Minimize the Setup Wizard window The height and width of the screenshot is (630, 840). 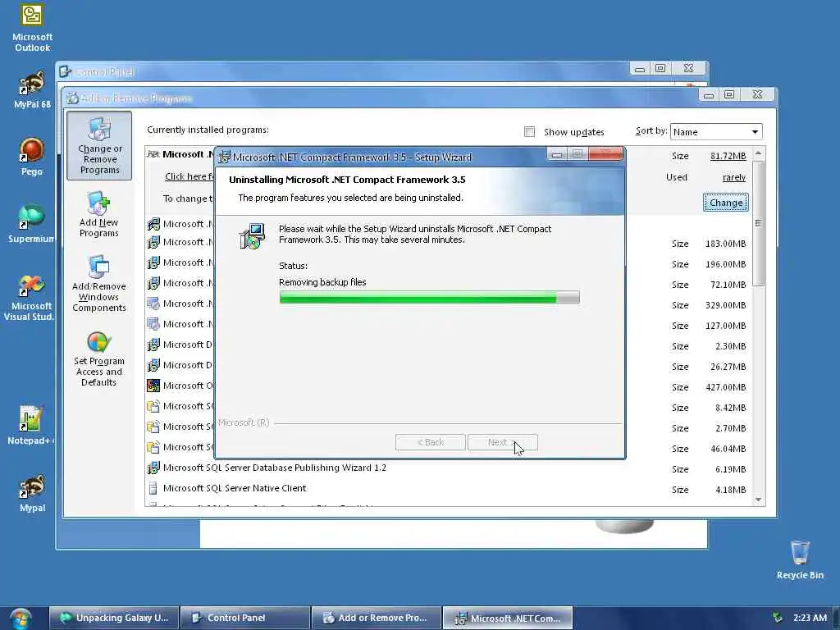(557, 154)
